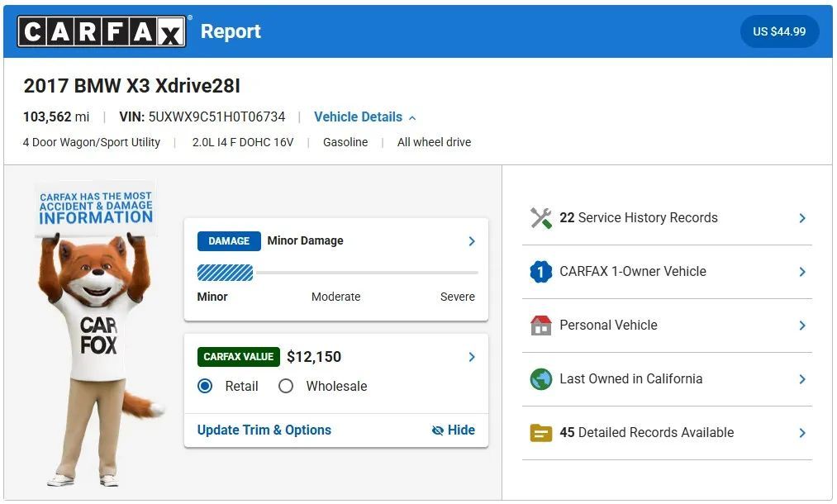Click the Personal Vehicle house icon
Screen dimensions: 837x504
pyautogui.click(x=540, y=326)
